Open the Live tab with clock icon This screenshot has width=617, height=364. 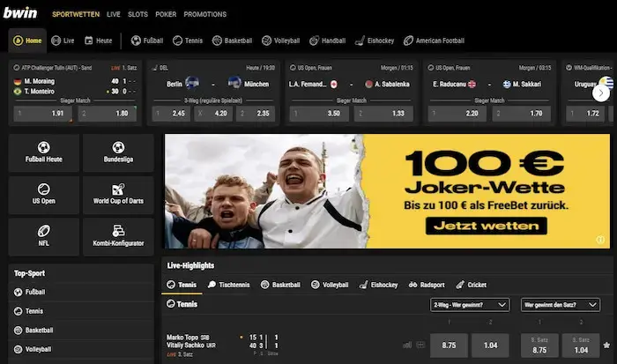click(63, 41)
